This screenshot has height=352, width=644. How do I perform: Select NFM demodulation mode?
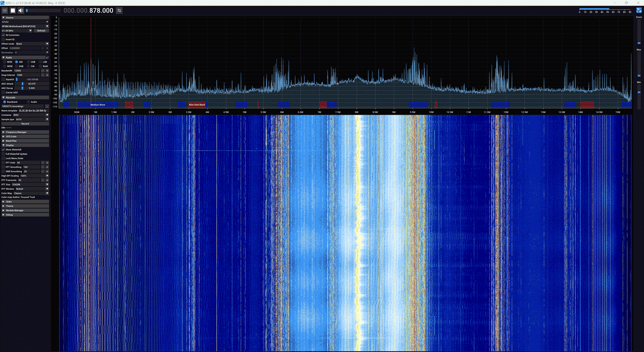5,62
